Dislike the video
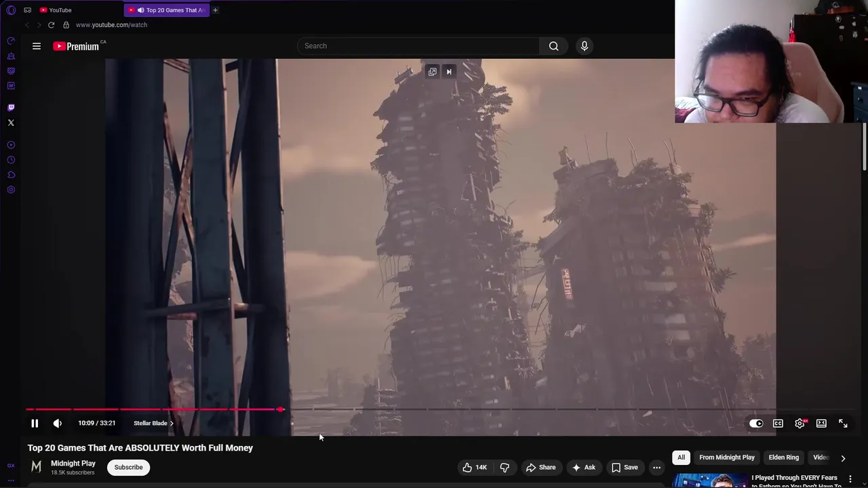868x488 pixels. [x=505, y=468]
